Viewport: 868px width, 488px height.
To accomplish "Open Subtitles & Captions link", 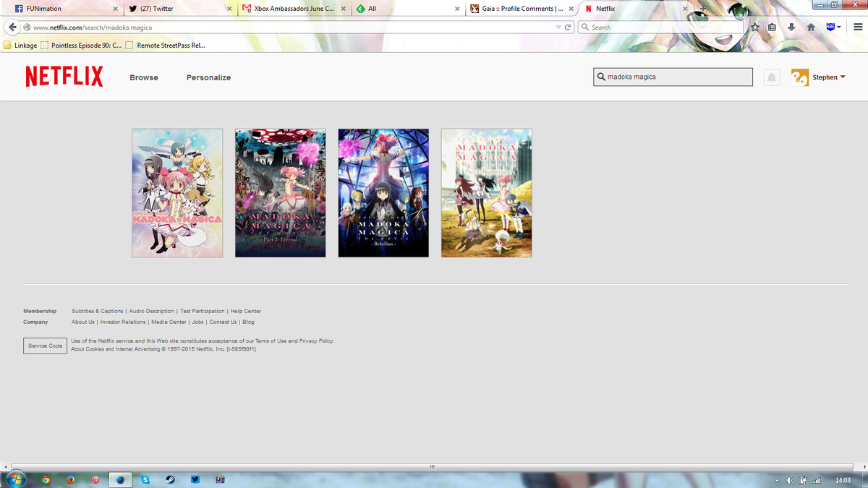I will coord(98,311).
